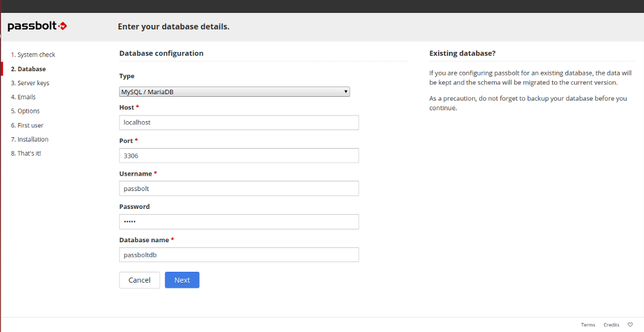This screenshot has height=332, width=644.
Task: Click the Next button
Action: point(182,280)
